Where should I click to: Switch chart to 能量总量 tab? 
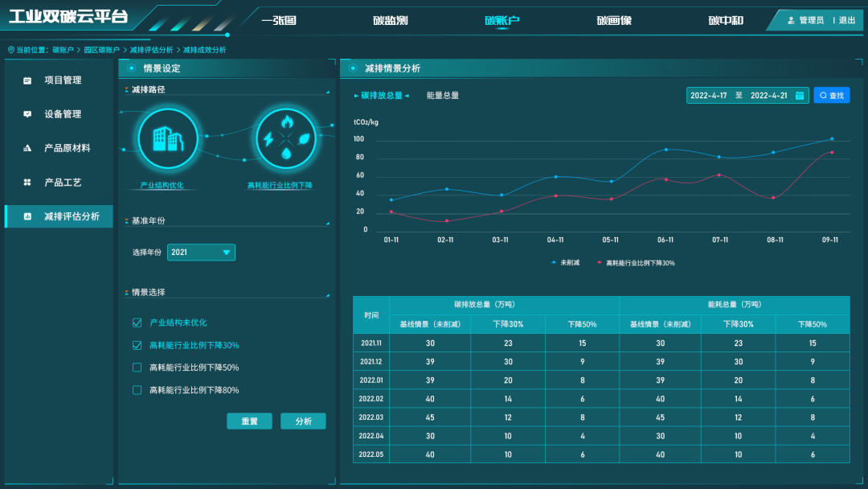point(443,96)
